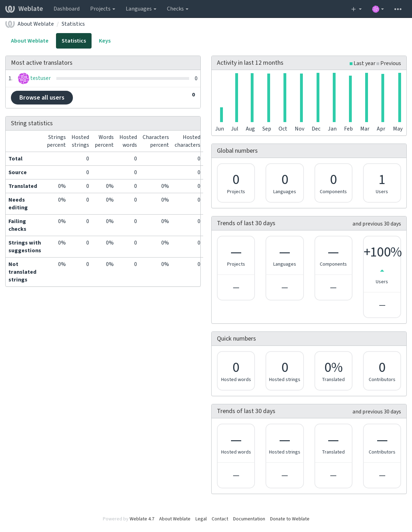Click Strings with suggestions row label
The width and height of the screenshot is (412, 532).
point(25,247)
